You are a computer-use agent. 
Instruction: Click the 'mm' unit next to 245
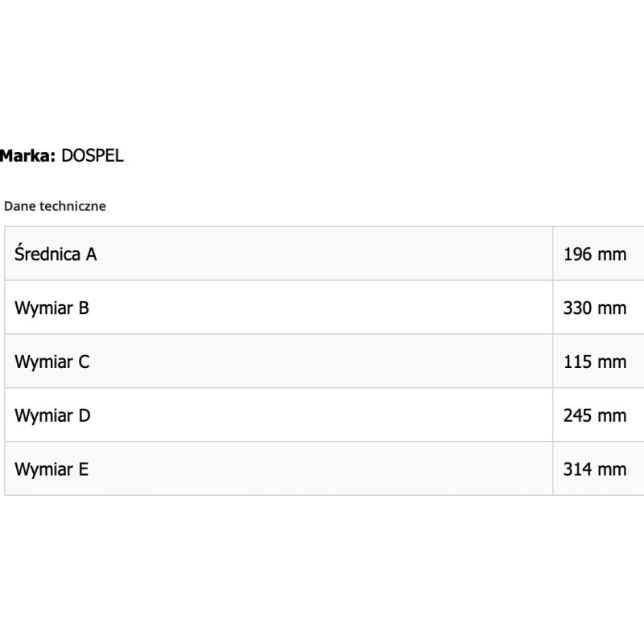(612, 415)
